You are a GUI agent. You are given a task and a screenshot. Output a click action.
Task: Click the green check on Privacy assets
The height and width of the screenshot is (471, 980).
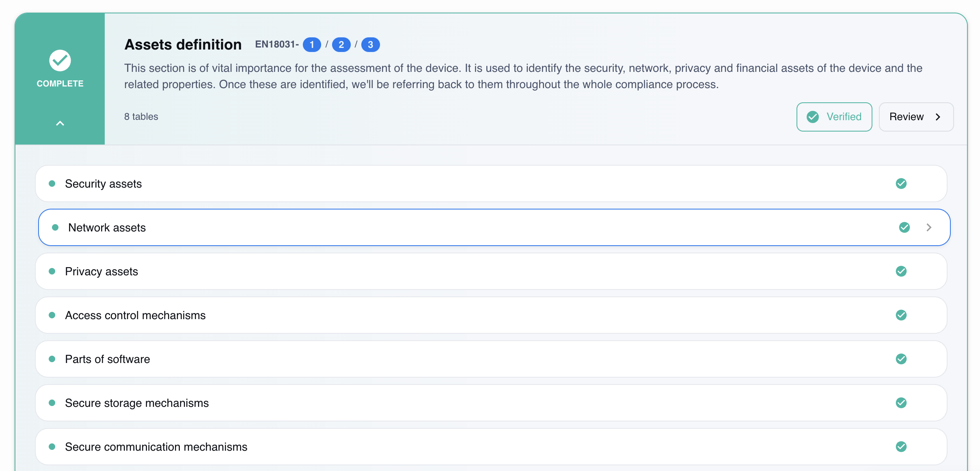point(901,271)
